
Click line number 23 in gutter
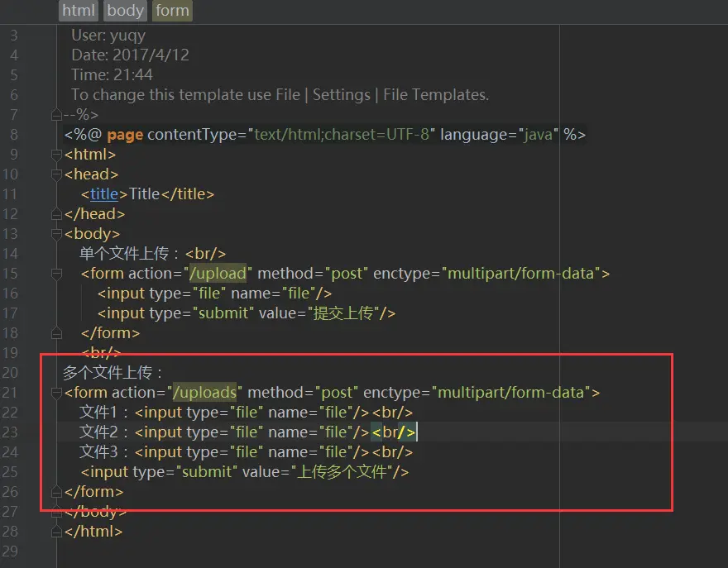point(10,432)
